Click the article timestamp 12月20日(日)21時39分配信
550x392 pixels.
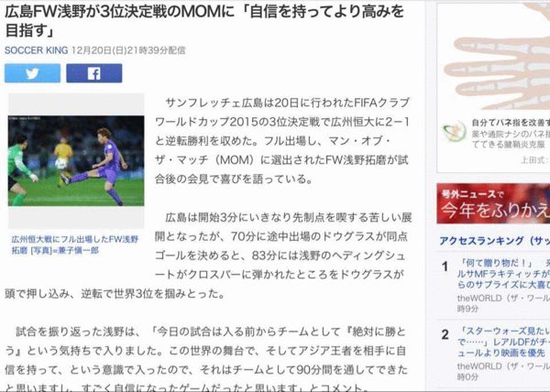(128, 50)
